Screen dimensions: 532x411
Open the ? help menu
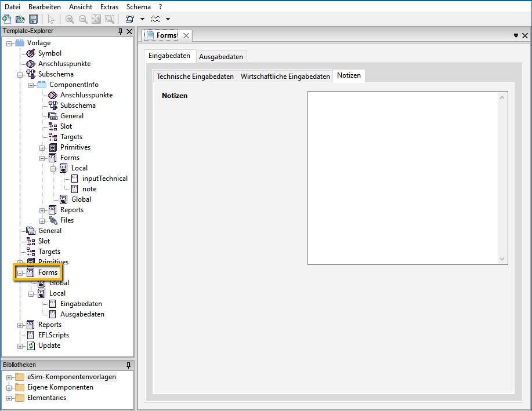tap(161, 7)
